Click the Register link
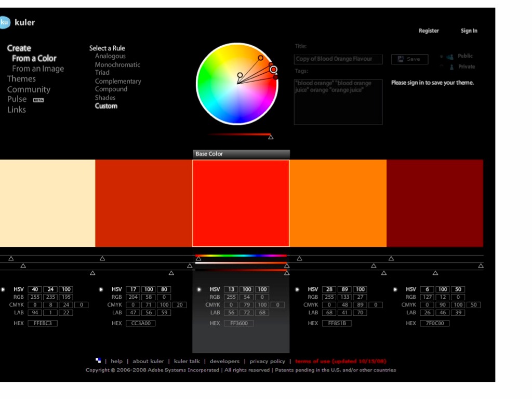The width and height of the screenshot is (532, 399). (x=429, y=31)
